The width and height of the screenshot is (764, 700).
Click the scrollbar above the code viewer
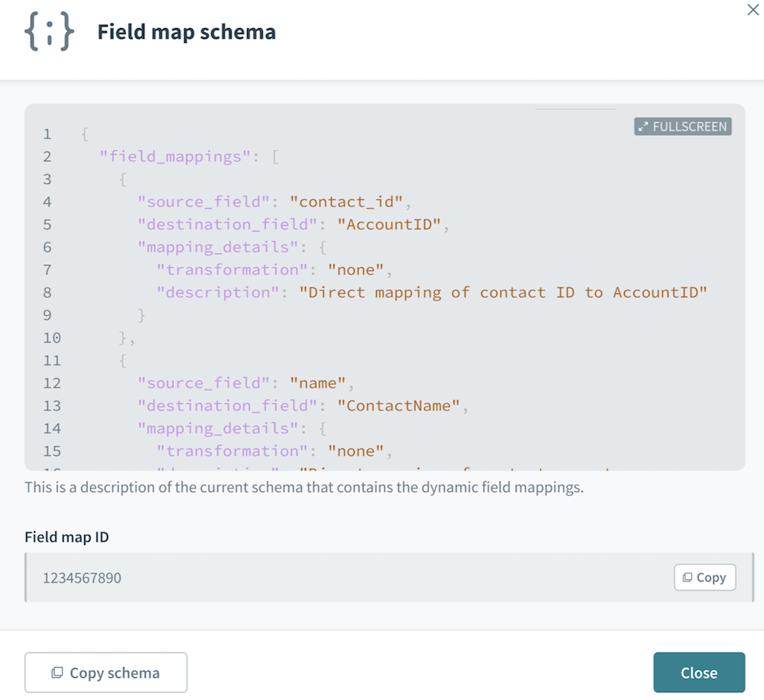coord(576,110)
